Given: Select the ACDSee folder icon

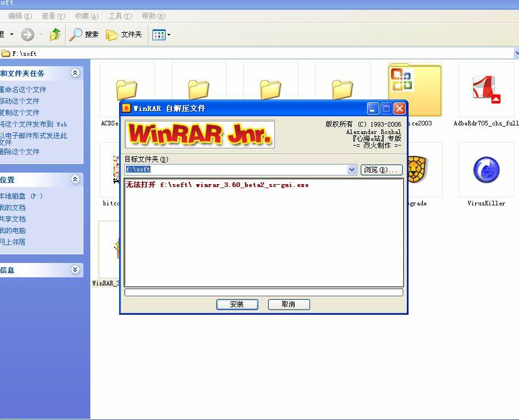Looking at the screenshot, I should tap(127, 89).
